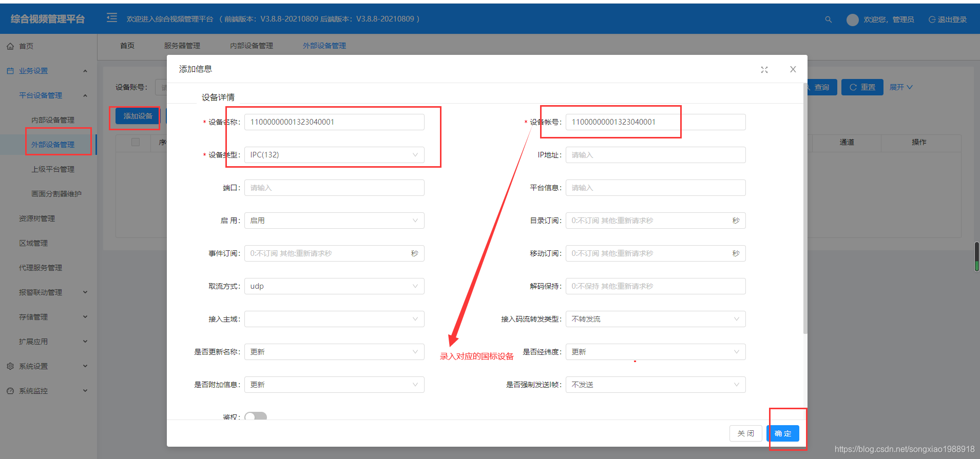Click the 端口 input field
980x459 pixels.
coord(334,188)
